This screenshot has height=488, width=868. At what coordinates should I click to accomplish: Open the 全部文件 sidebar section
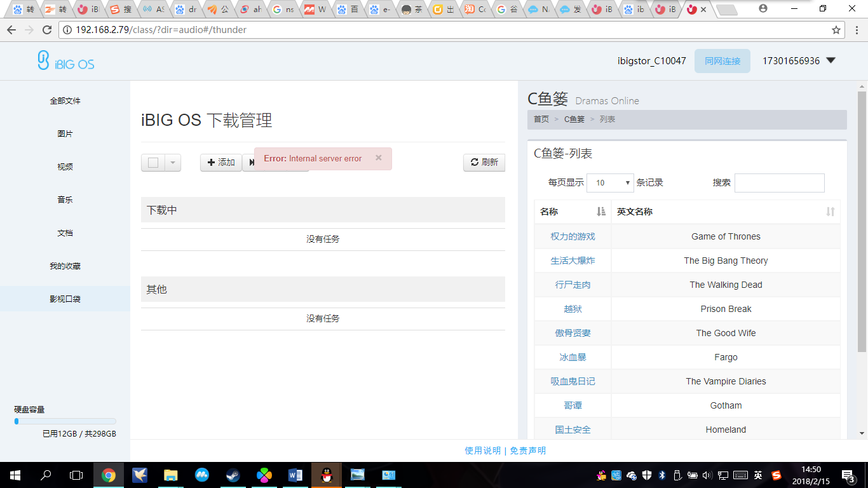65,100
